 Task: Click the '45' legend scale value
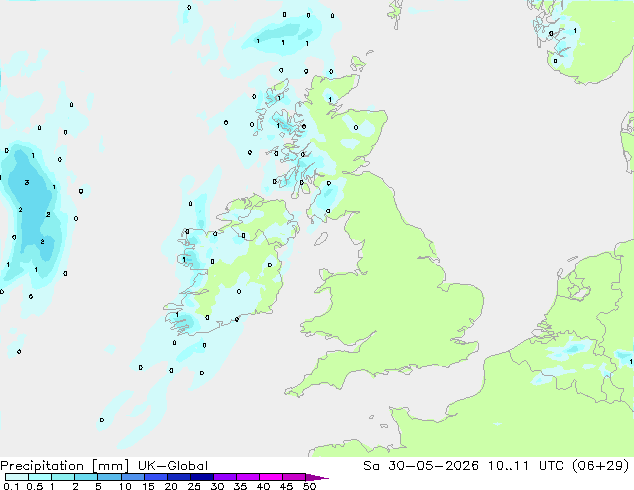tap(286, 486)
